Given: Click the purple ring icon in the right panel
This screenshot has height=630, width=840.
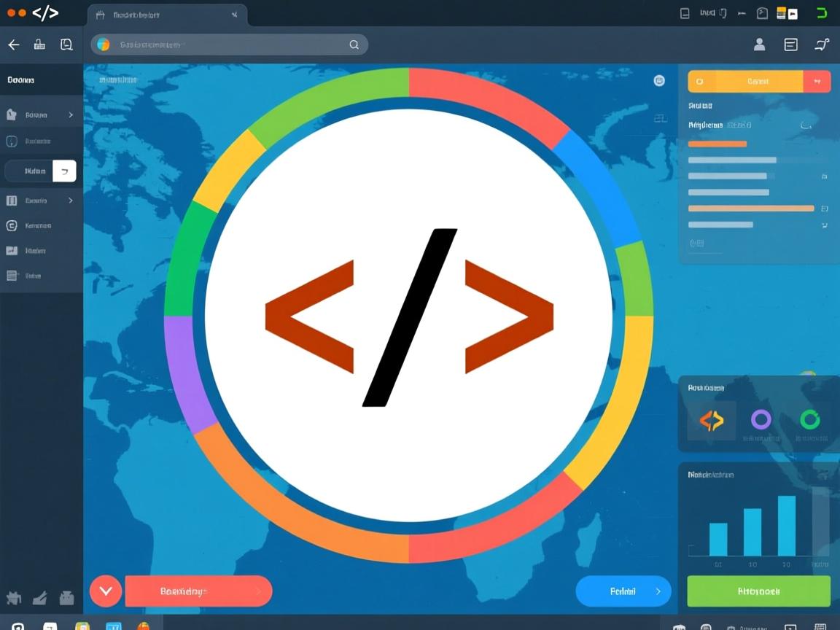Looking at the screenshot, I should coord(761,420).
